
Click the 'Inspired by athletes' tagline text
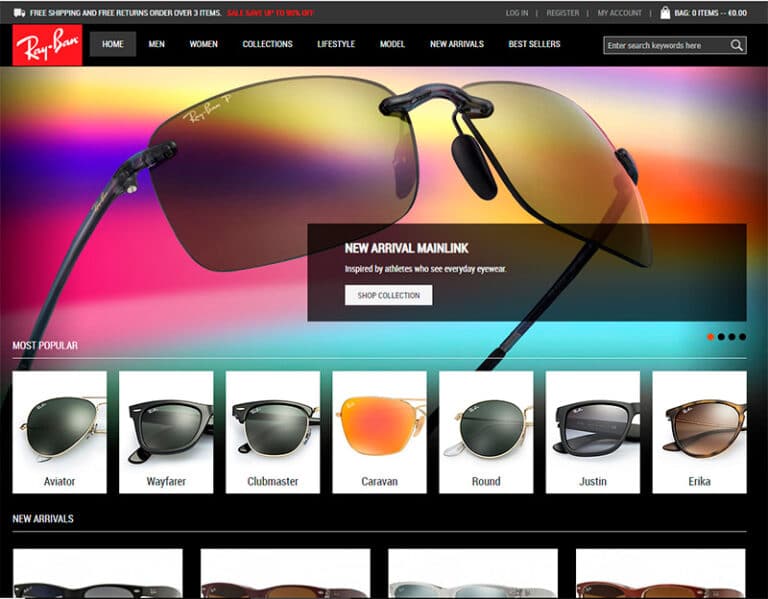pos(425,269)
